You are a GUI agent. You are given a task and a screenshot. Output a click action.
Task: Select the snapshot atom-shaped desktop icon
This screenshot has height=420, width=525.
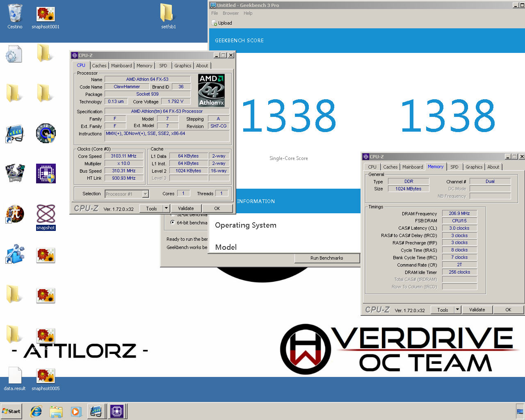pos(46,217)
